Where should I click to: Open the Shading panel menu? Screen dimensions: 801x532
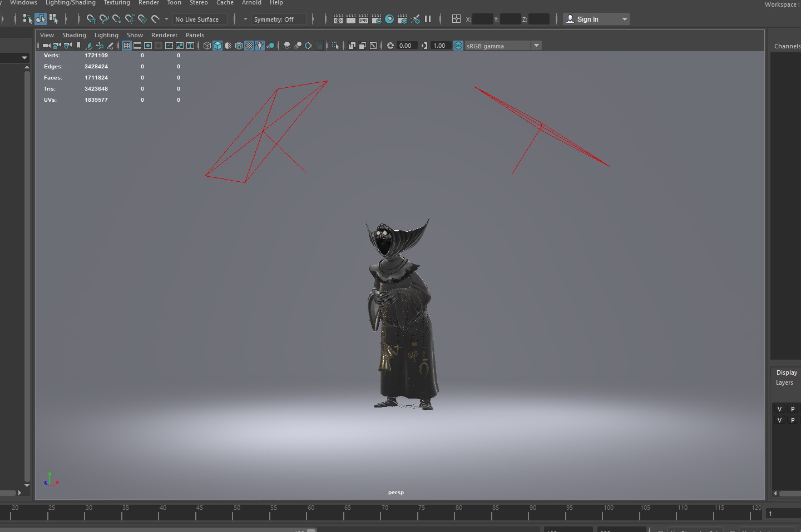[x=74, y=35]
